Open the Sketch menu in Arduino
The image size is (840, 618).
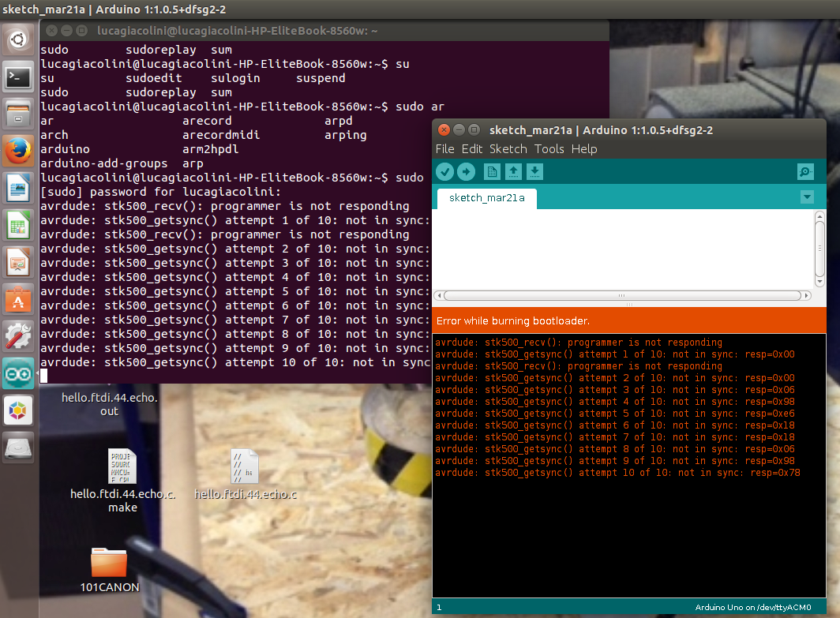(508, 149)
